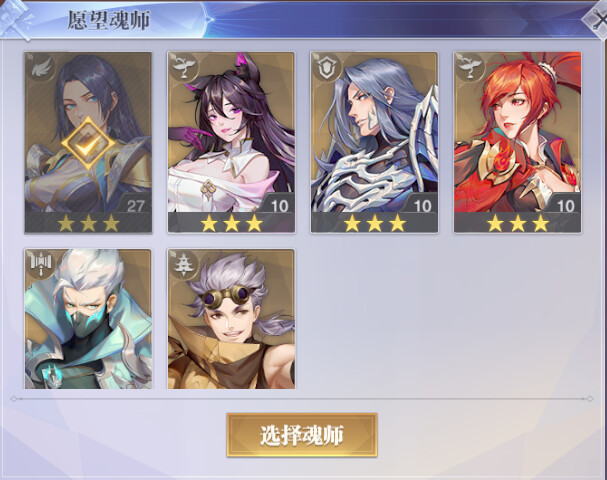The height and width of the screenshot is (480, 607).
Task: Click the three-star rating on silver-haired man card
Action: pos(375,223)
